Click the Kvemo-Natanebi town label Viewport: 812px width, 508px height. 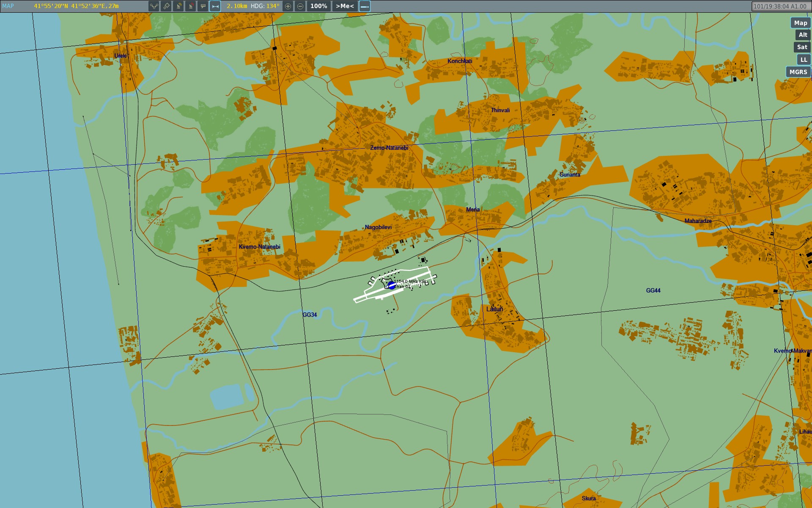259,247
